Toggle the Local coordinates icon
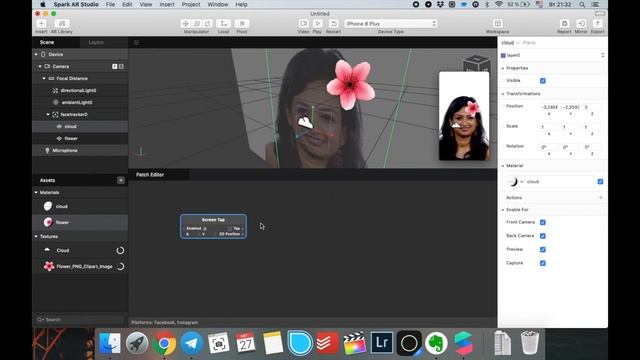This screenshot has width=640, height=360. (x=223, y=24)
